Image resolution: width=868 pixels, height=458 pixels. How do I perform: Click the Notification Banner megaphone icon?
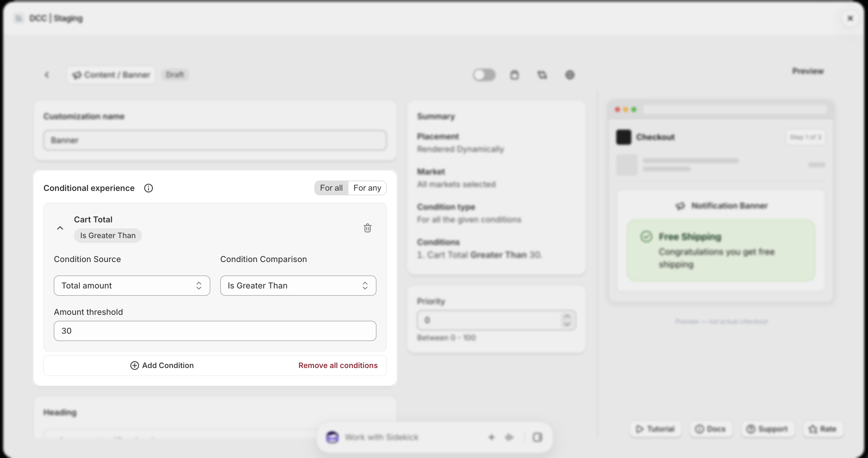click(680, 206)
